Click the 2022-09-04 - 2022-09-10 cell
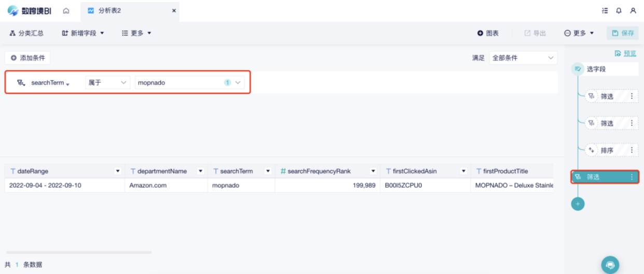This screenshot has height=274, width=644. (x=65, y=185)
